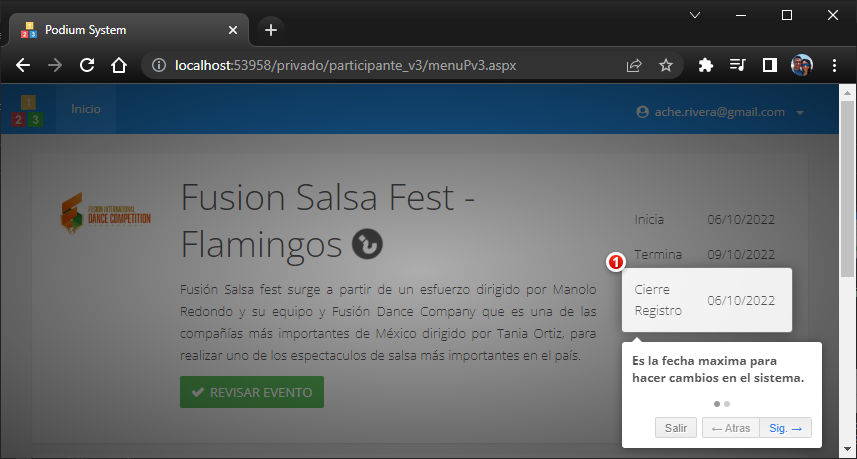Go to browser home icon
The height and width of the screenshot is (459, 857).
(x=119, y=66)
